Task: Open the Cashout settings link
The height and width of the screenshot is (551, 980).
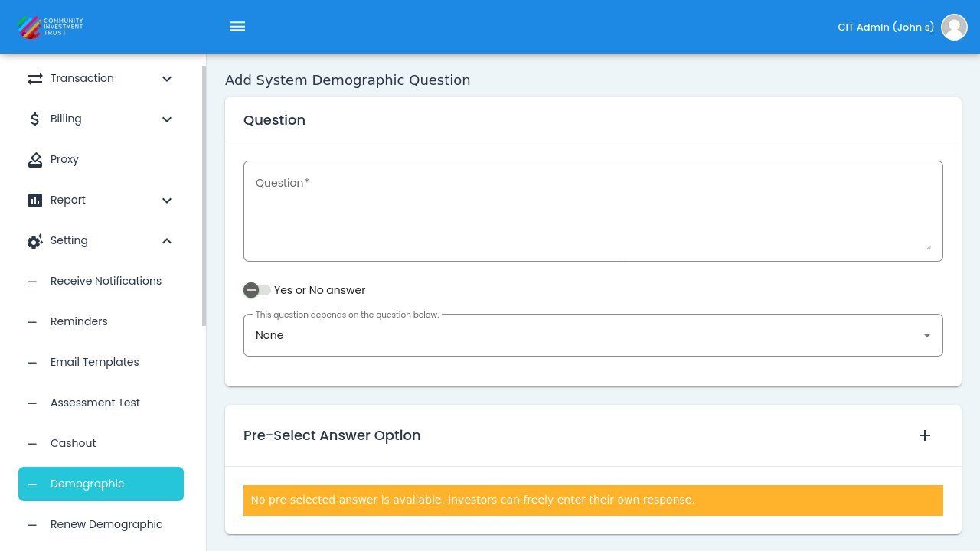Action: 73,443
